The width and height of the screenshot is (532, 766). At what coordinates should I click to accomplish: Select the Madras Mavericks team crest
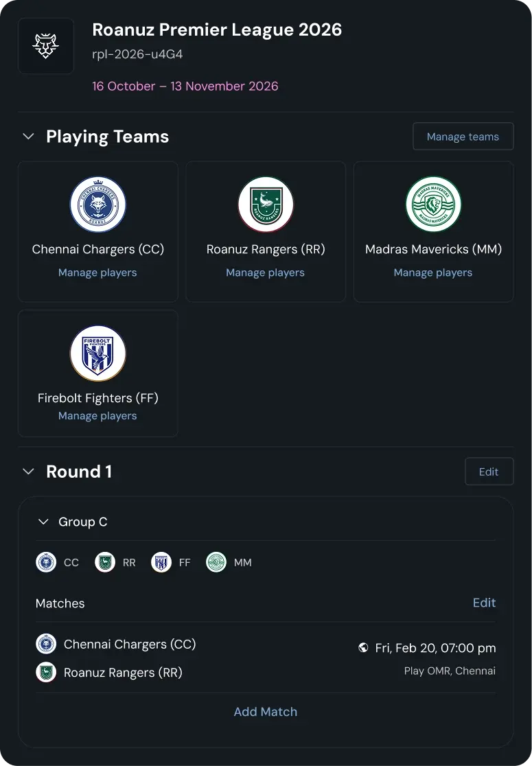433,204
